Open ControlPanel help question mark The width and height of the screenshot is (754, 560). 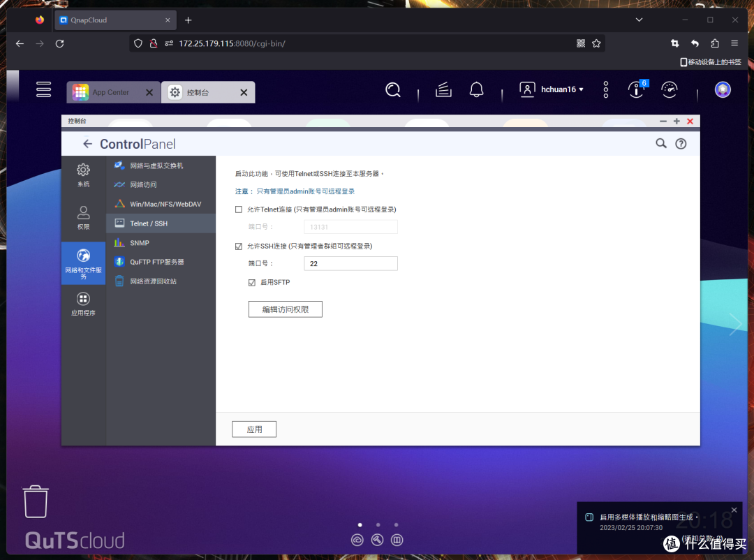681,143
